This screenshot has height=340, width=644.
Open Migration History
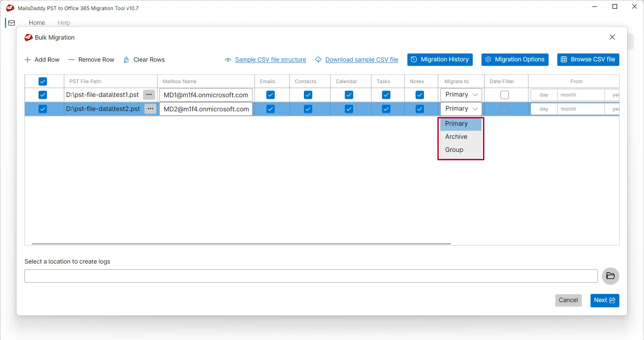[440, 60]
